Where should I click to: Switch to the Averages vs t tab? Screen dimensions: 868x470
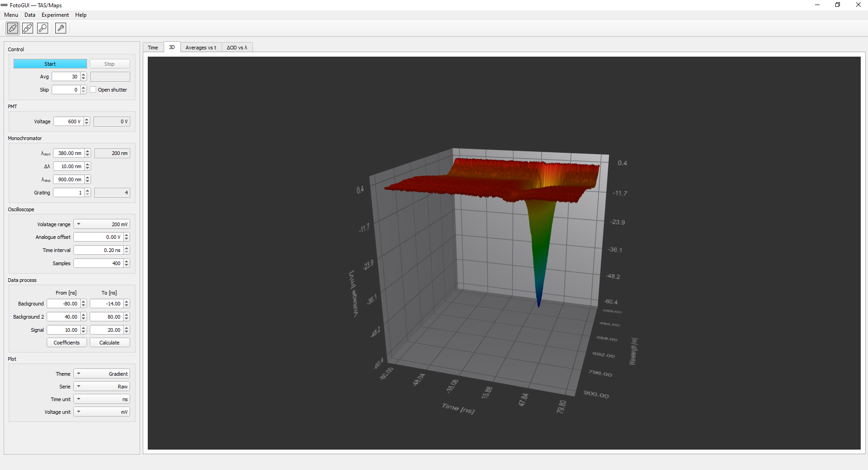click(201, 48)
